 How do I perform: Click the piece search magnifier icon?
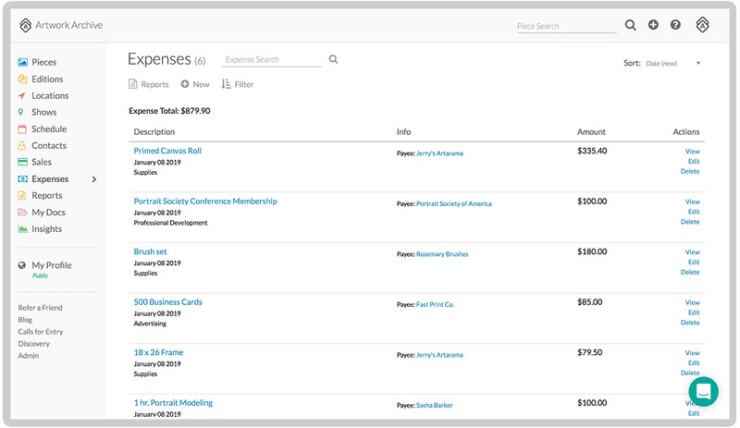(x=630, y=25)
